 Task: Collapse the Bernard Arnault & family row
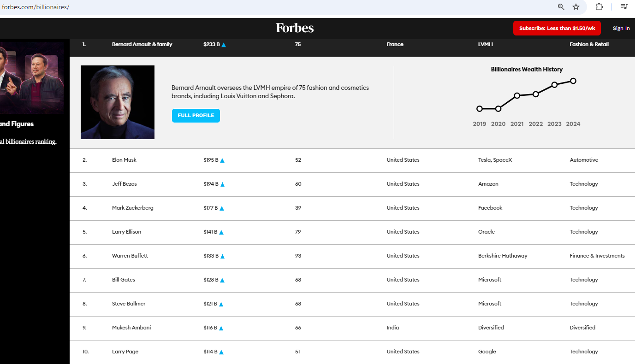pyautogui.click(x=142, y=44)
